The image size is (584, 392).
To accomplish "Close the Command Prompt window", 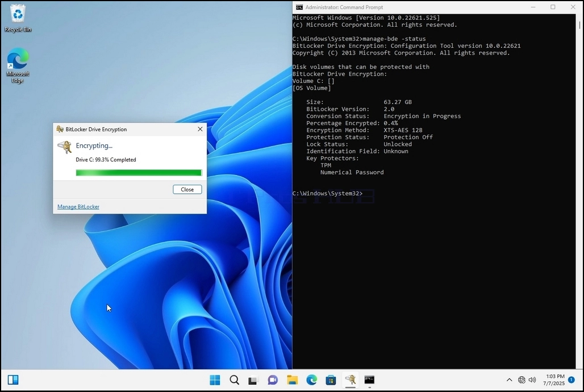I will tap(573, 7).
